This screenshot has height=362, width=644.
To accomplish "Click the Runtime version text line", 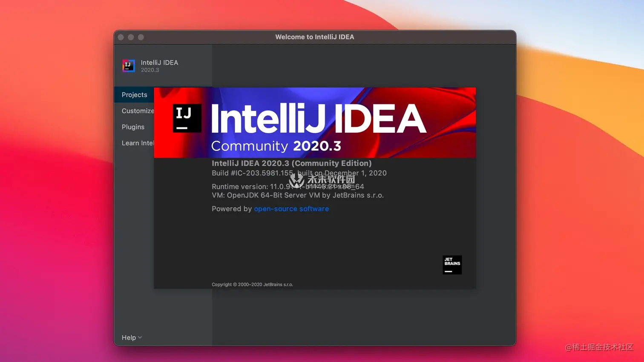I will [x=288, y=186].
